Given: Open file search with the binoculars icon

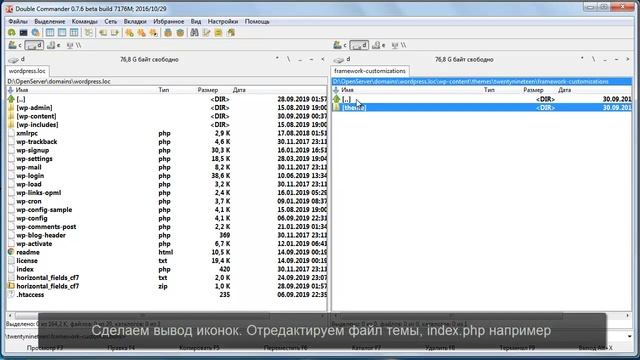Looking at the screenshot, I should 194,33.
